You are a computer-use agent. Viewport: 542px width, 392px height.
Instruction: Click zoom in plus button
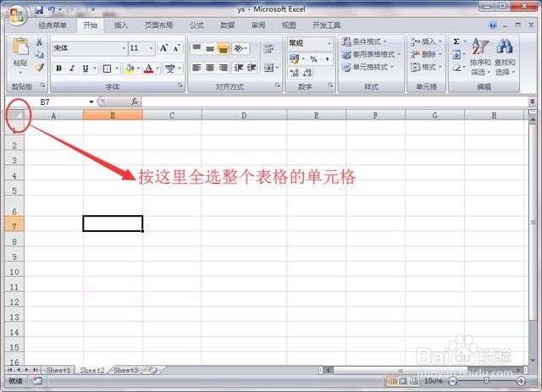pos(521,381)
